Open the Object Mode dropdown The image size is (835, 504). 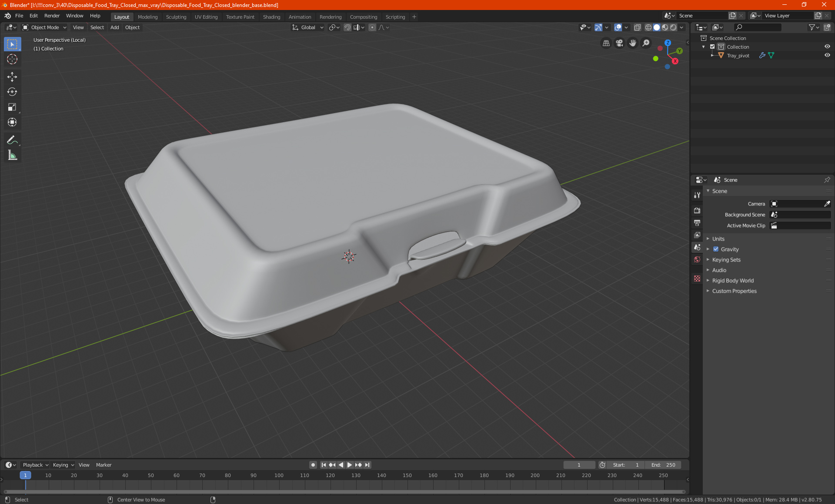pos(44,27)
